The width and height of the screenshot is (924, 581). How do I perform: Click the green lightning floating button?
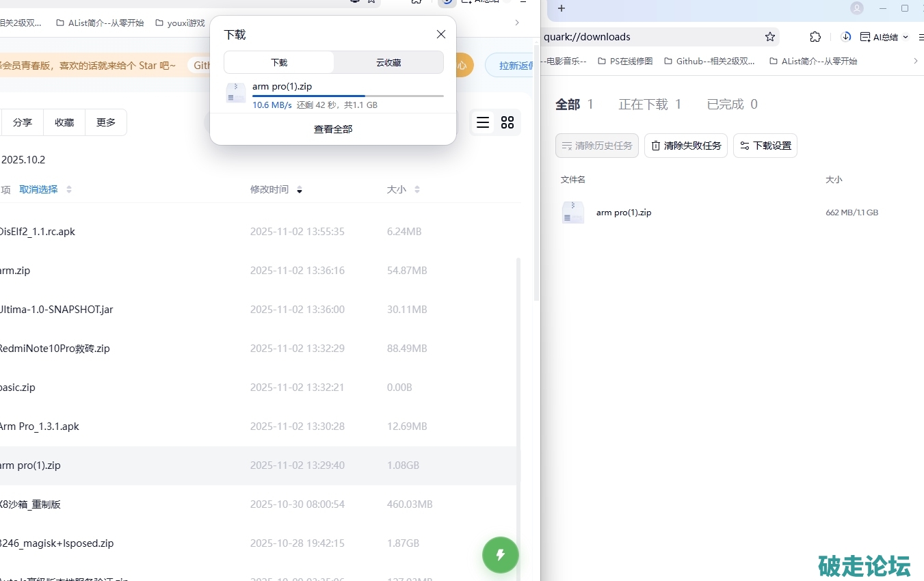[x=501, y=554]
